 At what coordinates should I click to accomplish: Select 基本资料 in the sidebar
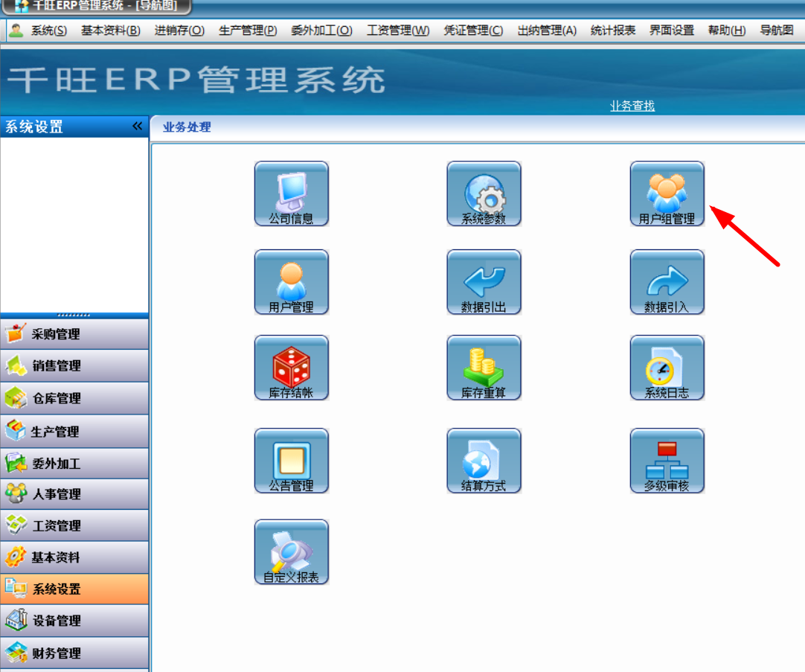pyautogui.click(x=74, y=557)
